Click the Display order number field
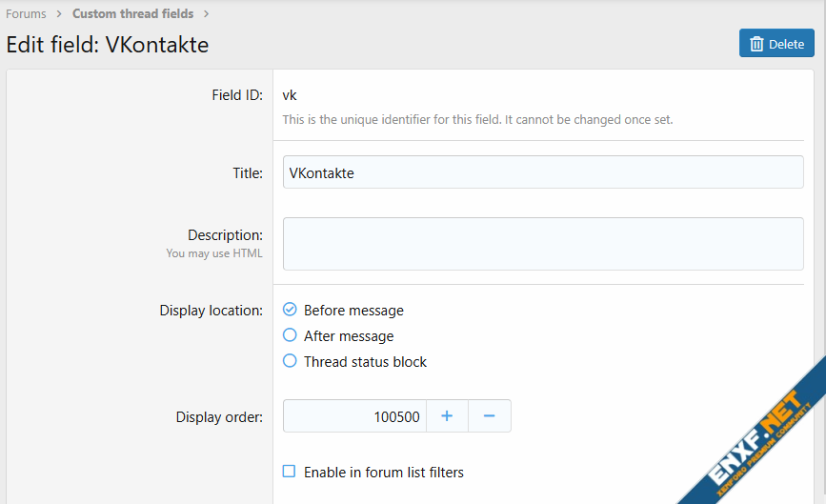 pyautogui.click(x=354, y=416)
